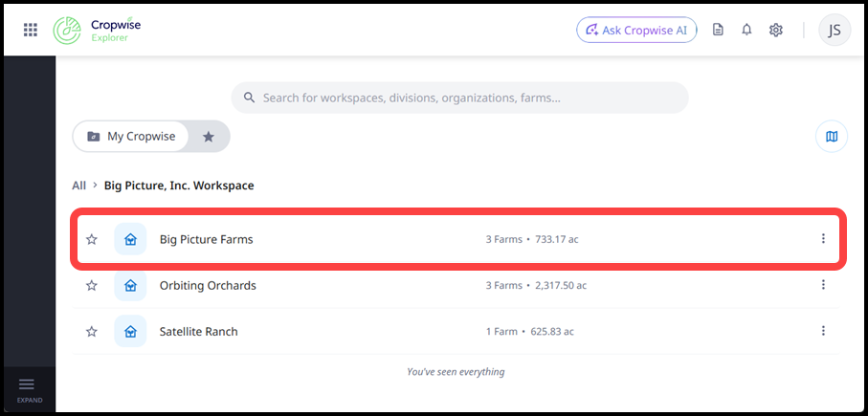
Task: Open more options for Orbiting Orchards
Action: tap(823, 284)
